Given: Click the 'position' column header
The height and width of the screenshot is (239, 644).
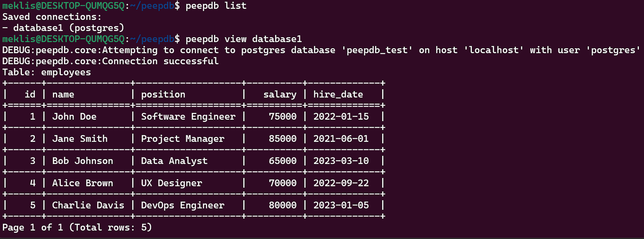Looking at the screenshot, I should pos(163,94).
